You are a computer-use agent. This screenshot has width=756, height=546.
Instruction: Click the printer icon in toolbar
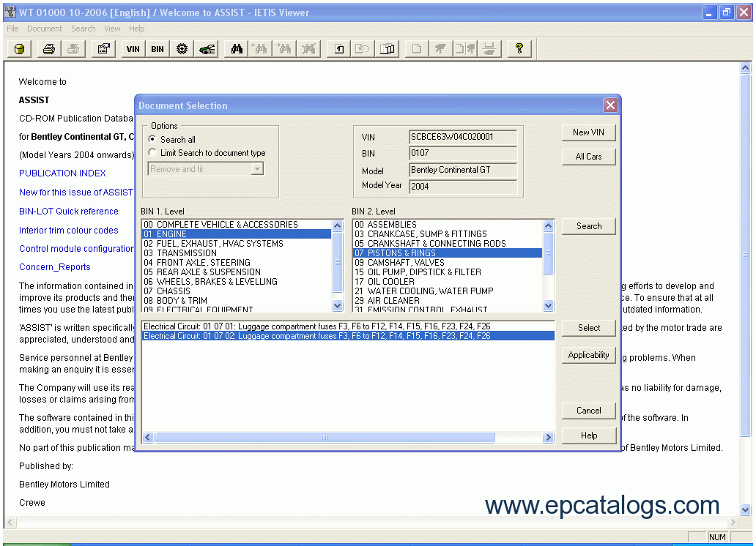coord(48,49)
